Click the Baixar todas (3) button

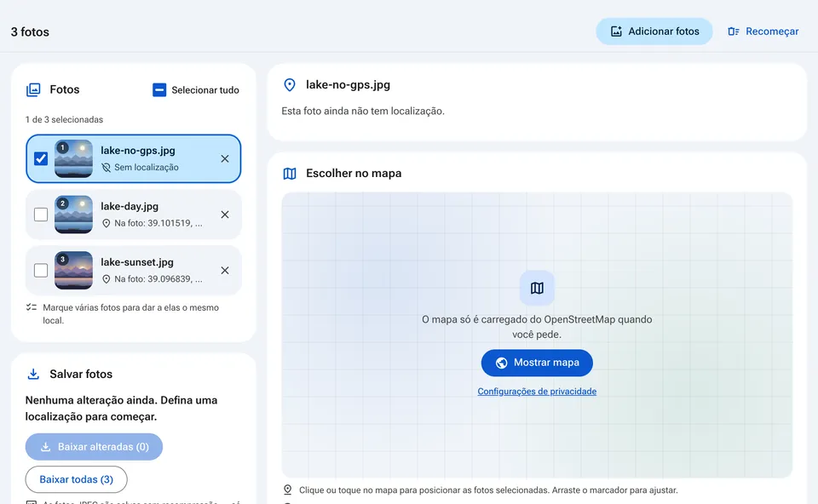pos(76,479)
